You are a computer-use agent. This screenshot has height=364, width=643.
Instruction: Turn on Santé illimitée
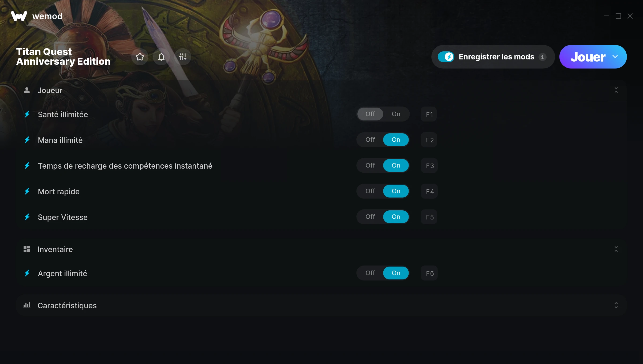click(396, 114)
